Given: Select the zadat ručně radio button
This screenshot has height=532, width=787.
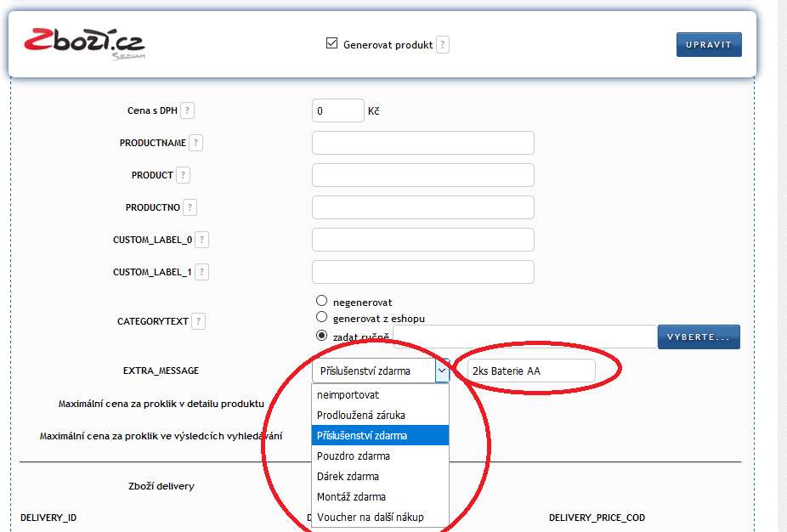Looking at the screenshot, I should point(321,335).
